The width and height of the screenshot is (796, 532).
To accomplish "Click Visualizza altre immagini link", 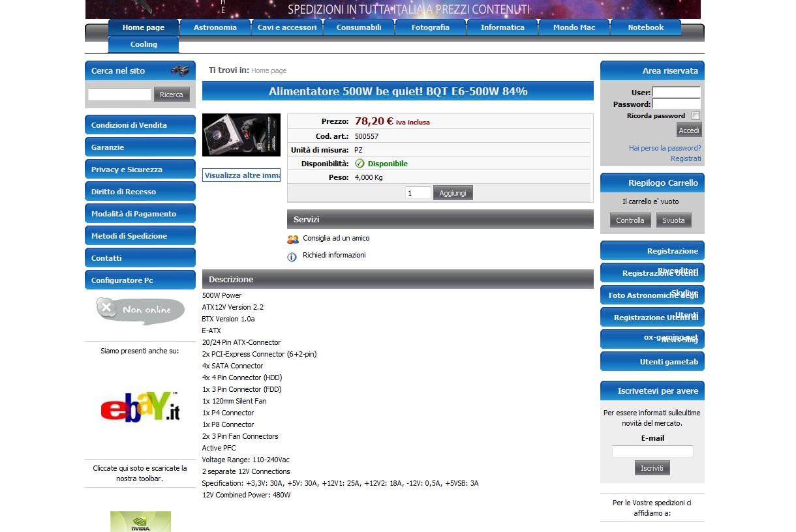I will coord(241,175).
